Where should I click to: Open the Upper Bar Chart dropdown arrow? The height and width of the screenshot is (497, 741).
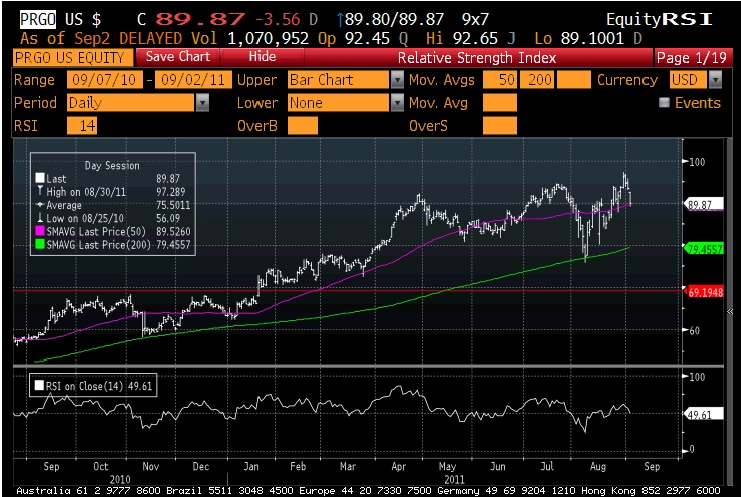(x=397, y=80)
